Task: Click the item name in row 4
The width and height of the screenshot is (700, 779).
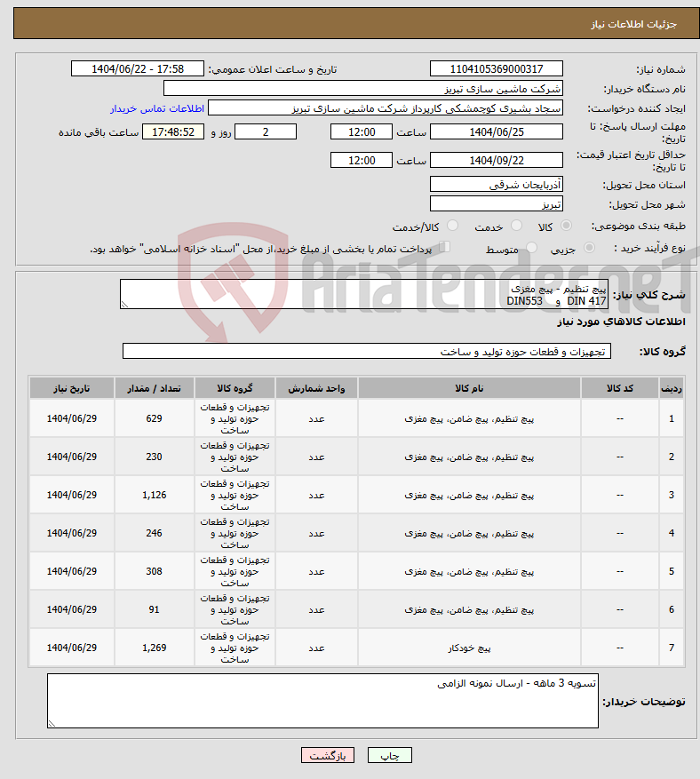Action: [x=469, y=534]
